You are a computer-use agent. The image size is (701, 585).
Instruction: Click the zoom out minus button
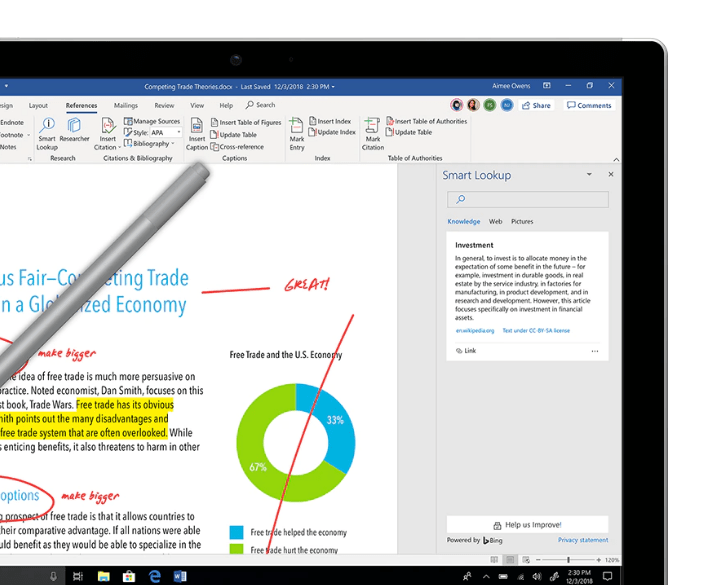tap(538, 560)
